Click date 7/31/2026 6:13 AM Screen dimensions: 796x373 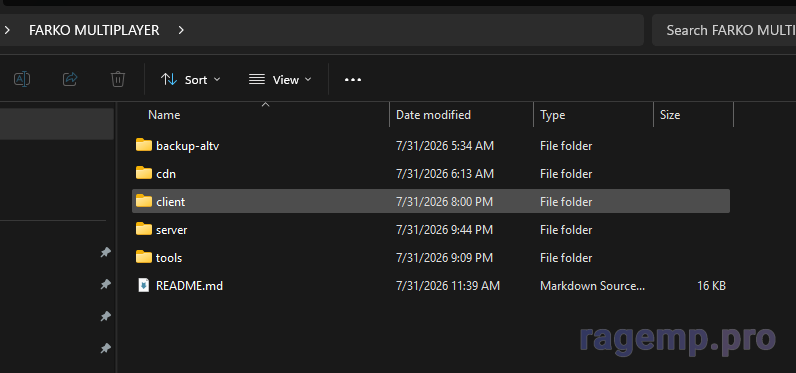click(x=445, y=174)
